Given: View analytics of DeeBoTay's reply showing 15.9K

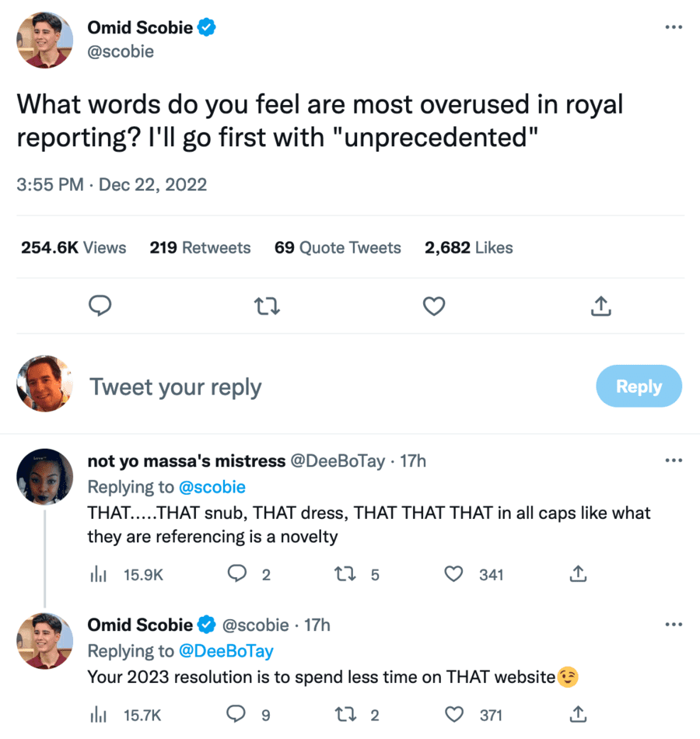Looking at the screenshot, I should point(99,575).
